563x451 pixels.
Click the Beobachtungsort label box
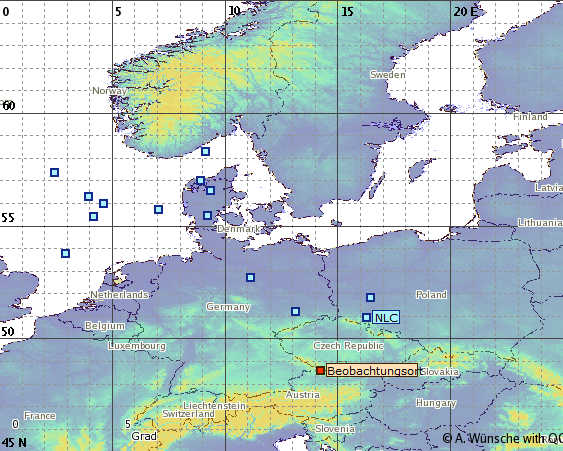pyautogui.click(x=372, y=371)
